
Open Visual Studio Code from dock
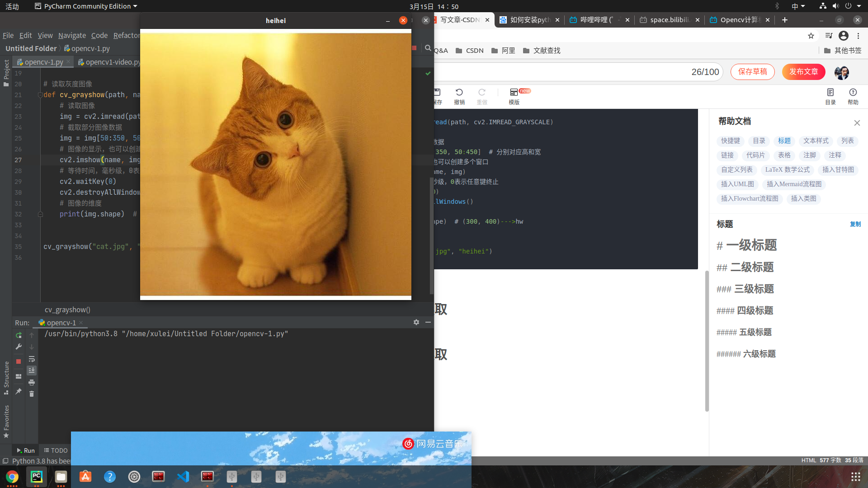183,477
